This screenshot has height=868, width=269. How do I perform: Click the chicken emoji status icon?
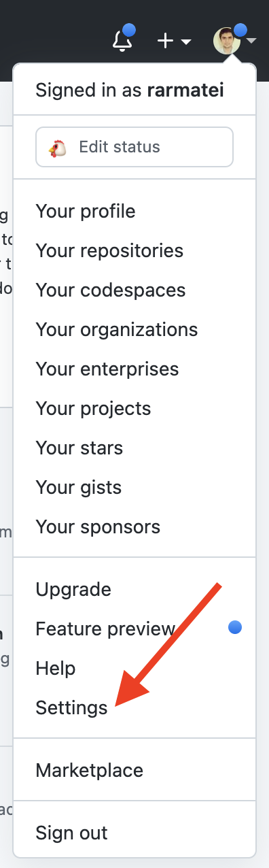57,147
